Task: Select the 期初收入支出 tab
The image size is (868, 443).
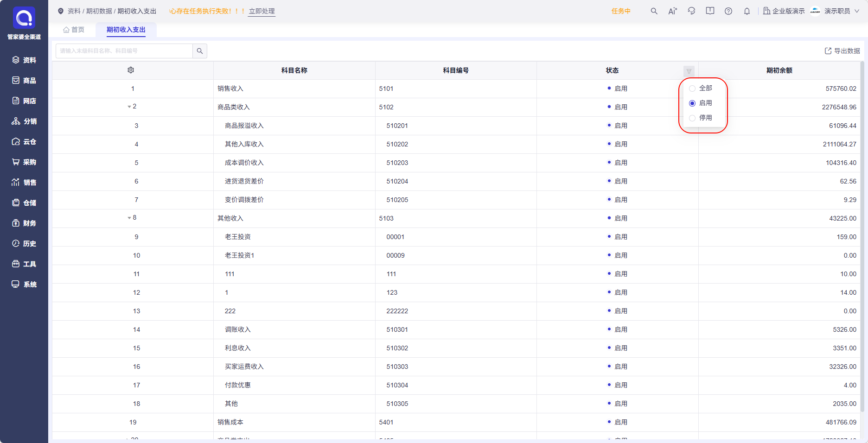Action: click(126, 30)
